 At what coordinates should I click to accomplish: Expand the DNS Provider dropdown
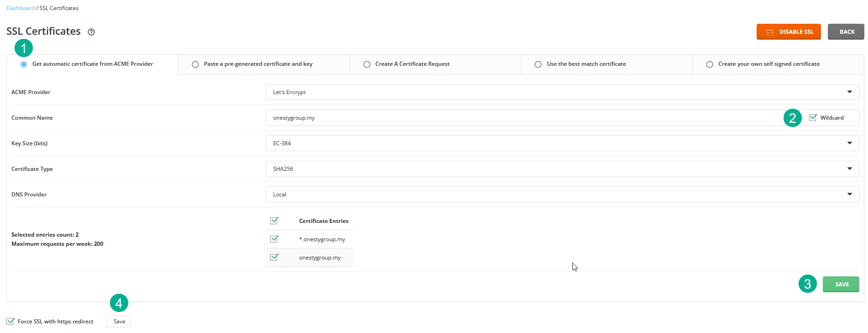tap(562, 195)
